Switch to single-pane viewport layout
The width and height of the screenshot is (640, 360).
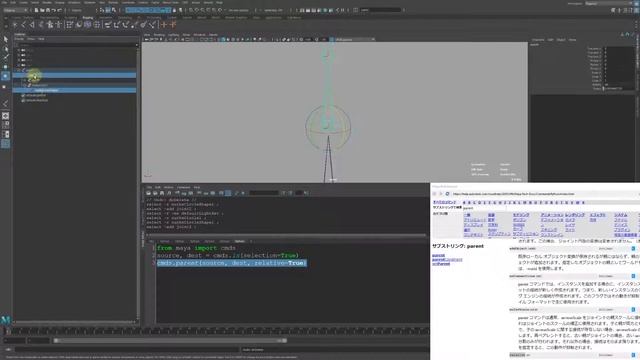(x=5, y=116)
